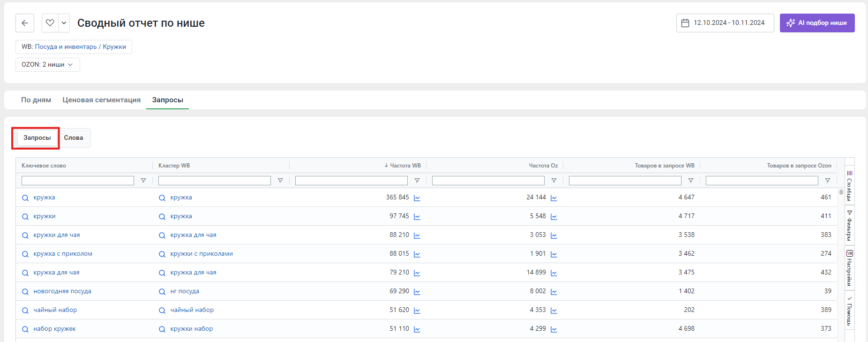The width and height of the screenshot is (868, 342).
Task: Open filter funnel for Товаров в запросе WB
Action: (691, 181)
